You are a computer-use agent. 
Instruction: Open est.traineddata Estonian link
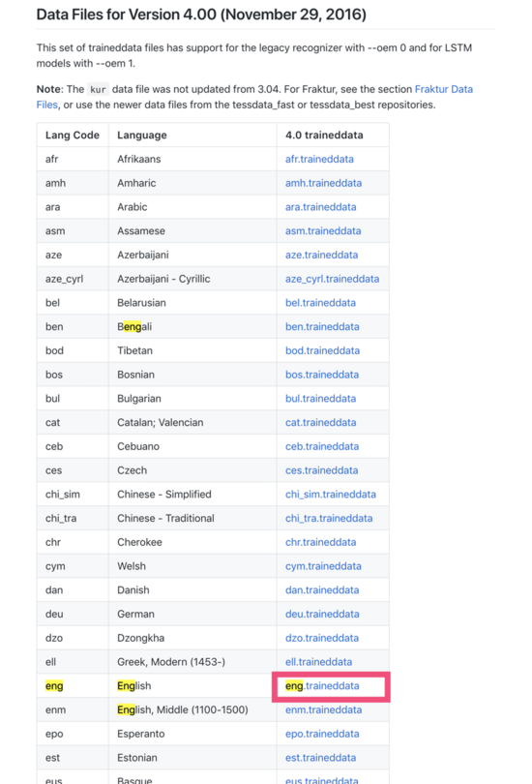tap(321, 758)
